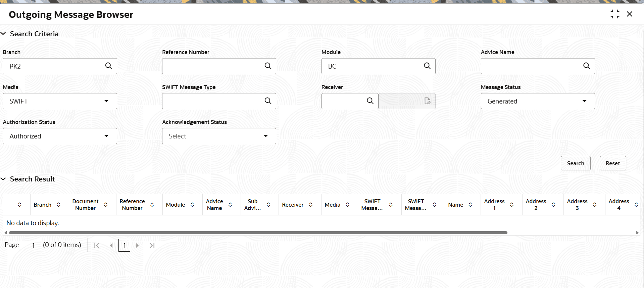Open Message Status dropdown showing Generated
The height and width of the screenshot is (288, 644).
click(x=538, y=101)
